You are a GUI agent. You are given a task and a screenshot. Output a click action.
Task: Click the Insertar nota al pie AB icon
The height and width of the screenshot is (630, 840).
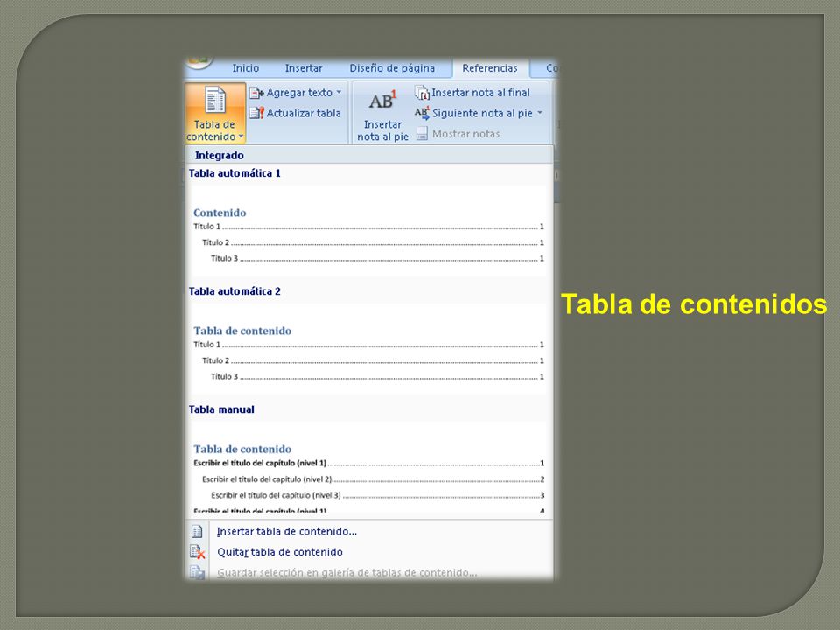pyautogui.click(x=382, y=100)
